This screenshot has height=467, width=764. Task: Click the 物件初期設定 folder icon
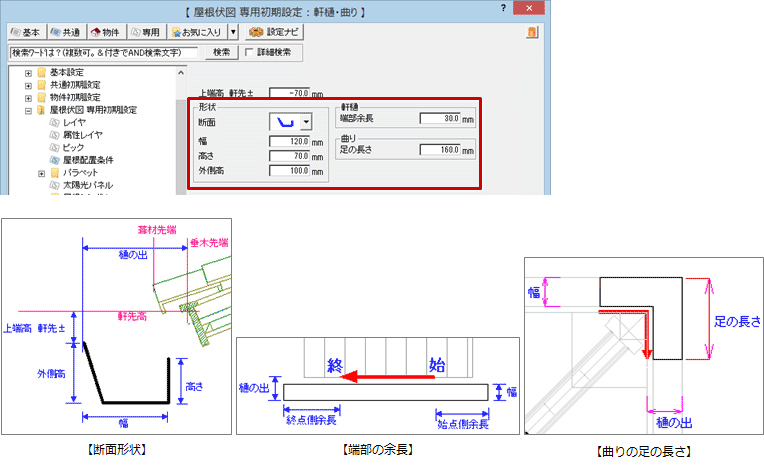point(42,97)
